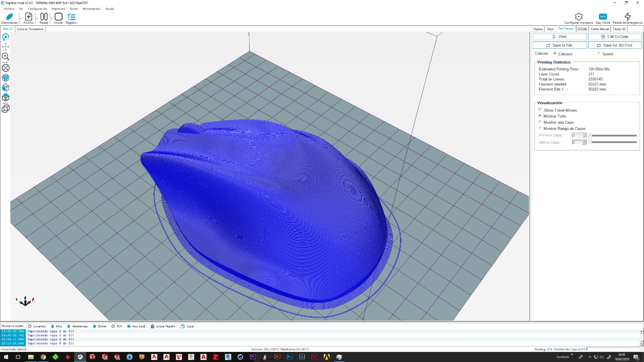Open the Ver menu
Screen dimensions: 644x362
21,8
